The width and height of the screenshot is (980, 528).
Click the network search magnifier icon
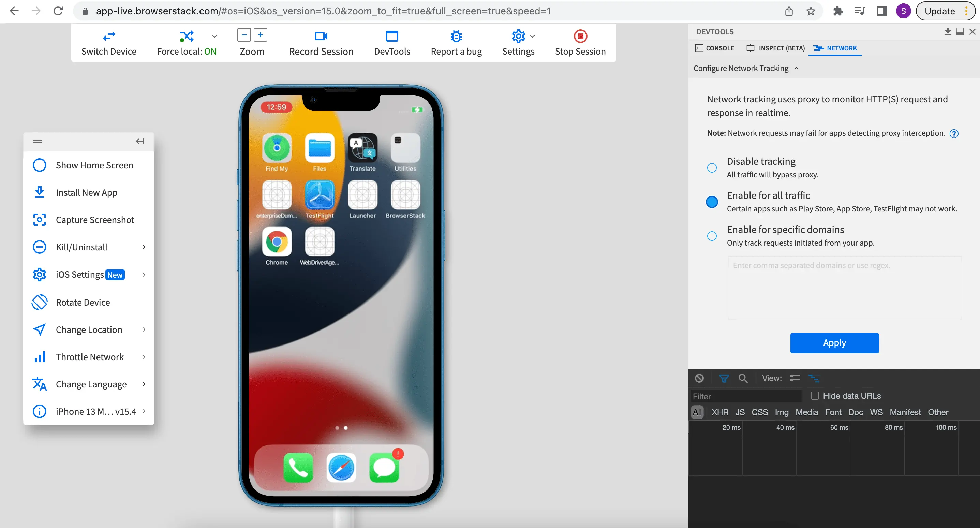(742, 378)
